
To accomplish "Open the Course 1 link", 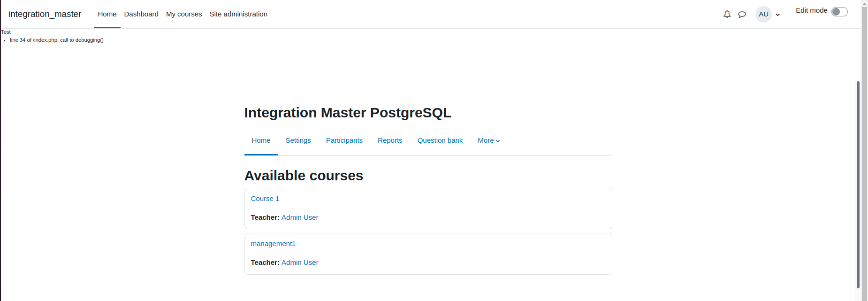I will point(265,199).
